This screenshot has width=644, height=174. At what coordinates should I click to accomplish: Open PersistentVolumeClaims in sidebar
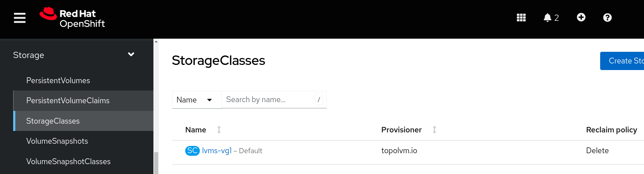68,101
